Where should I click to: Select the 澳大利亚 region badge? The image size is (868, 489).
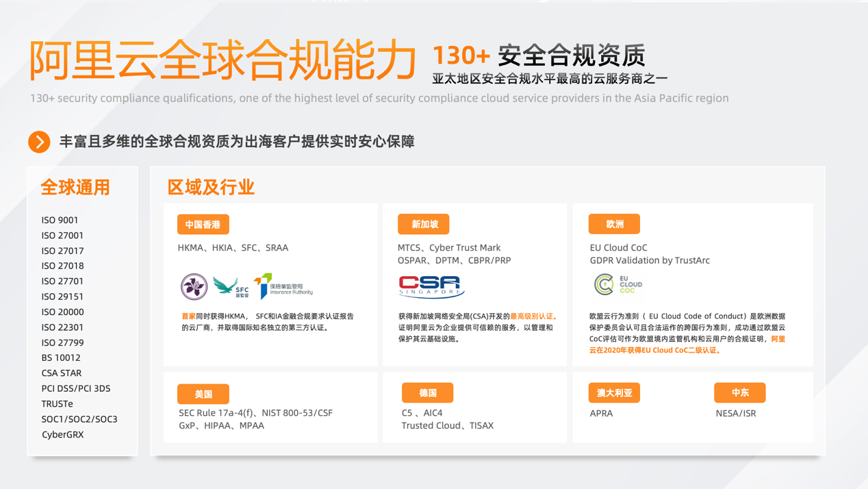tap(614, 392)
